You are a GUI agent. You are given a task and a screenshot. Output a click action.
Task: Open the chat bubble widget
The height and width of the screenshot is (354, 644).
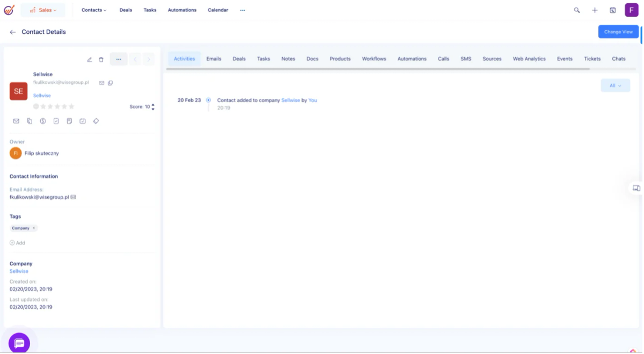click(19, 343)
